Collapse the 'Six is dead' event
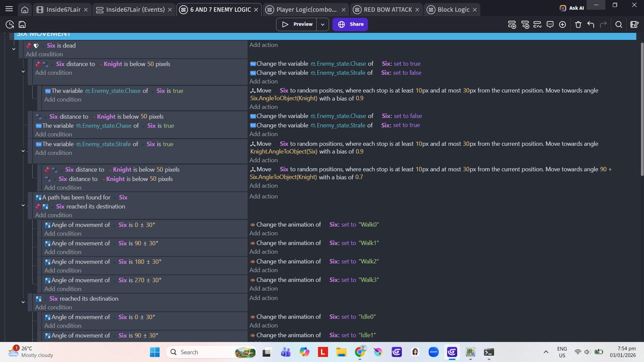644x362 pixels. click(x=14, y=49)
